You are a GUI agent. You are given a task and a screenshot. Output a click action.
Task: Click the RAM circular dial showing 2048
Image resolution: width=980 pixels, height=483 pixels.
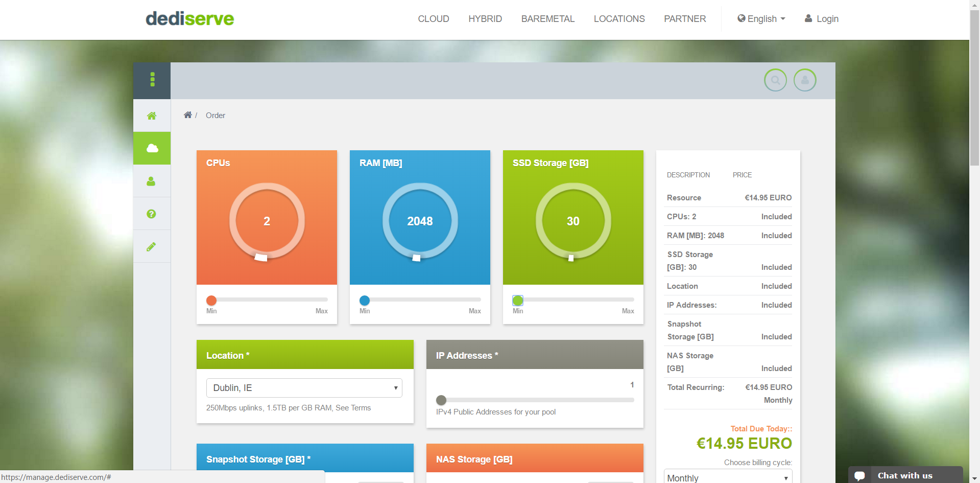click(420, 221)
